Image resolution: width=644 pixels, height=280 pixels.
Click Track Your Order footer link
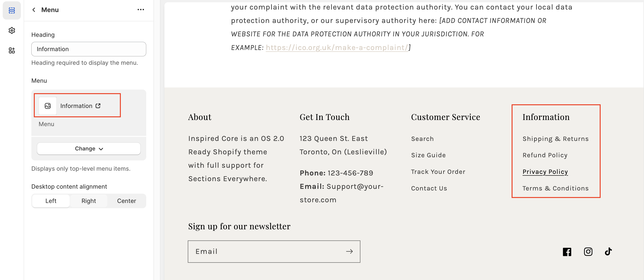tap(438, 172)
